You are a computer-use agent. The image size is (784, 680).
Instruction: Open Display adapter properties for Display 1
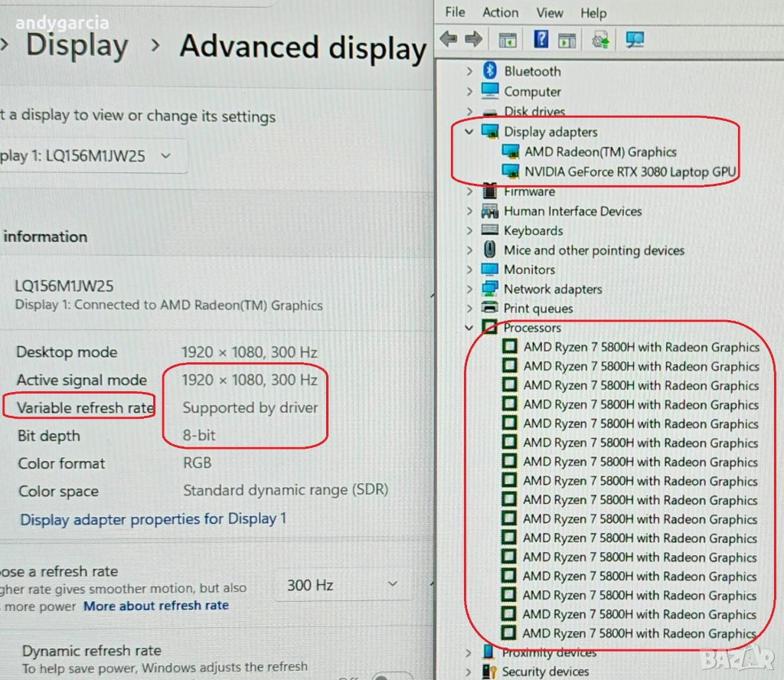[153, 519]
